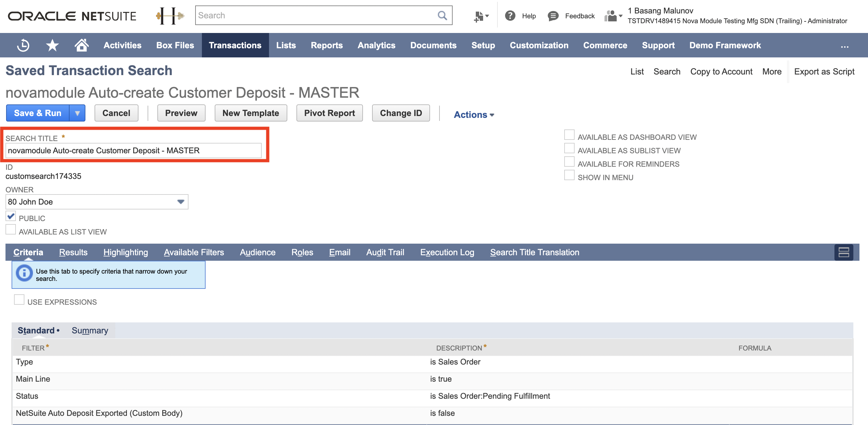Screen dimensions: 868x425
Task: Open the Audit Trail tab
Action: pyautogui.click(x=385, y=252)
